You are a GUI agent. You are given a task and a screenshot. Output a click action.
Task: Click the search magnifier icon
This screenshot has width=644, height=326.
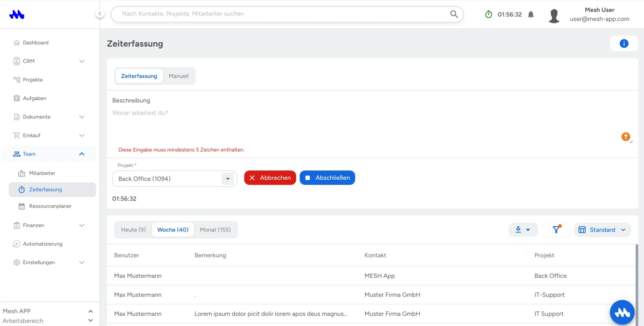(454, 14)
